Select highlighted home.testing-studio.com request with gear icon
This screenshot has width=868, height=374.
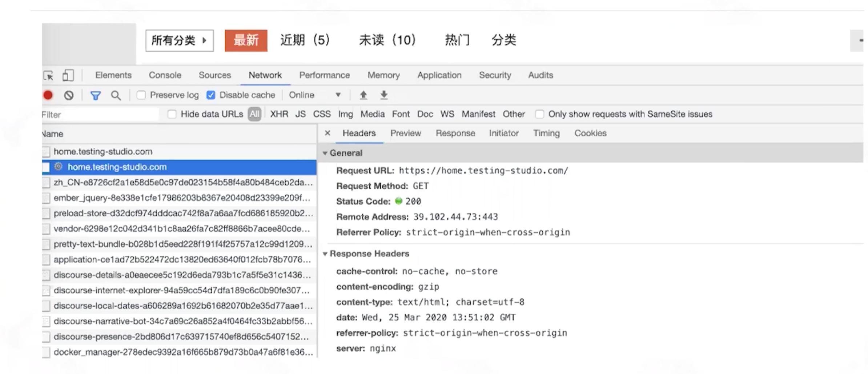tap(179, 167)
